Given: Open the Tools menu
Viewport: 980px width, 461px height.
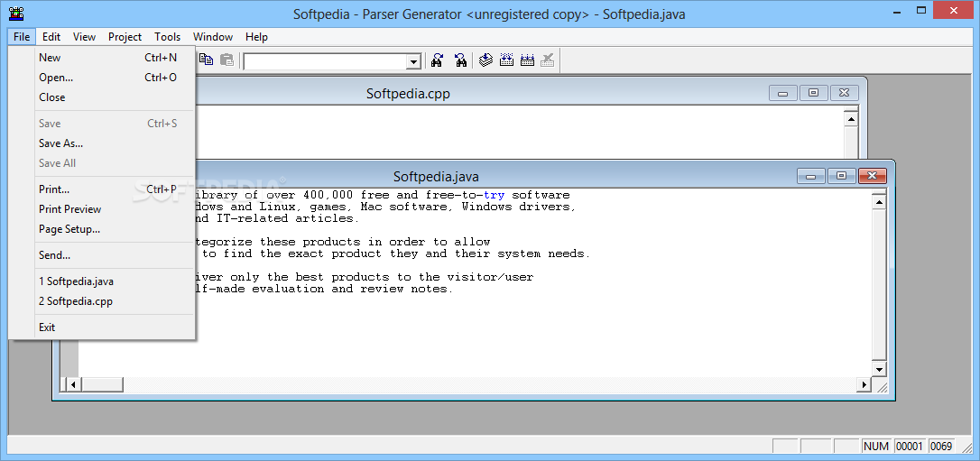Looking at the screenshot, I should pyautogui.click(x=168, y=37).
